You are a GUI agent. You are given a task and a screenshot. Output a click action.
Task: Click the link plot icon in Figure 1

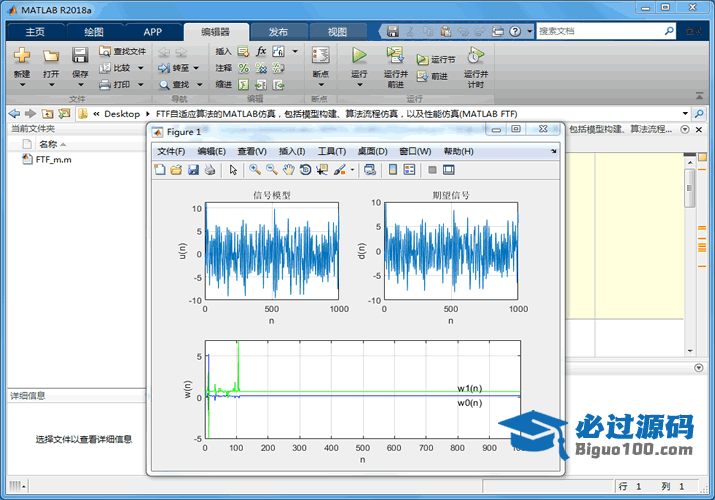370,170
